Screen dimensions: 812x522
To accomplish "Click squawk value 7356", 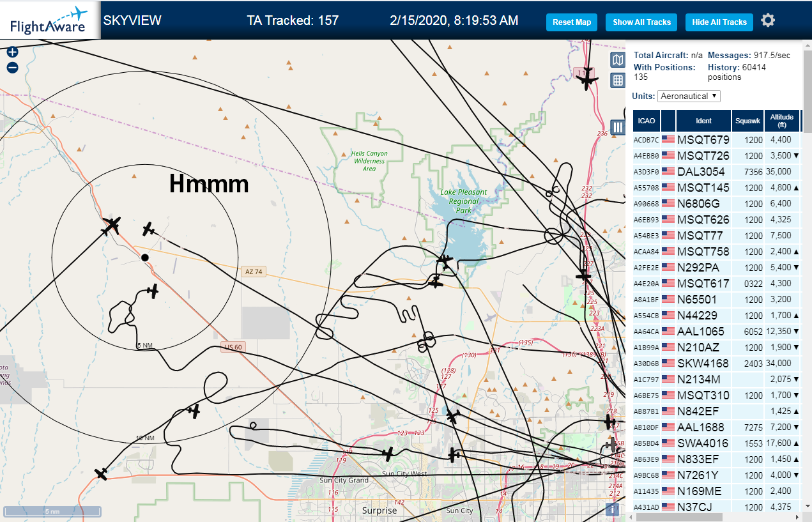I will pyautogui.click(x=754, y=172).
